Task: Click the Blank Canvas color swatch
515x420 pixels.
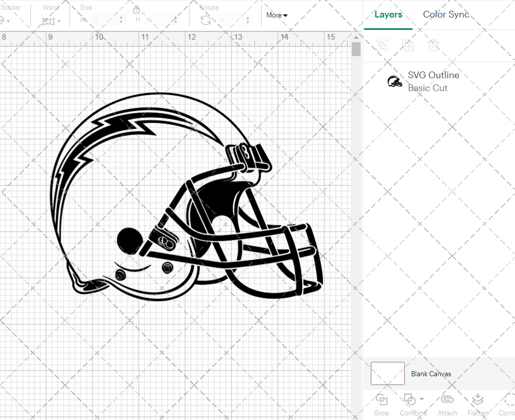Action: (387, 373)
